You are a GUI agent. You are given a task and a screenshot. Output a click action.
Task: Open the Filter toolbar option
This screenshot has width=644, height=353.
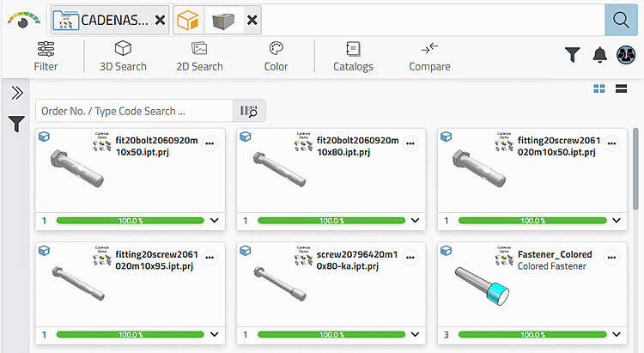pos(46,56)
